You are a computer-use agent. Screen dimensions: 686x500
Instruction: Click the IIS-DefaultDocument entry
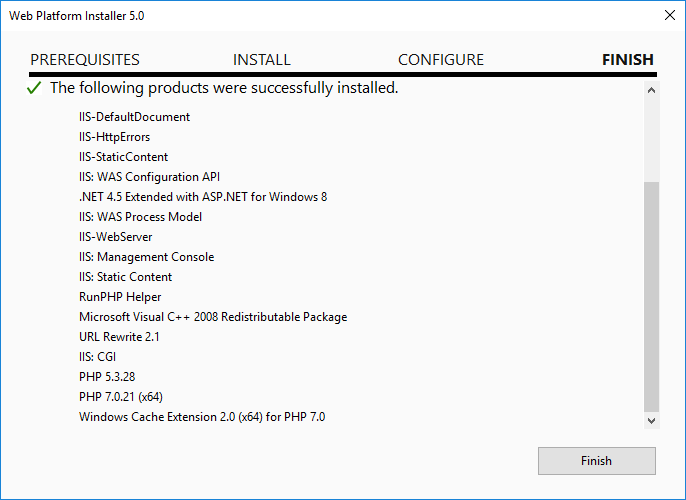(134, 117)
